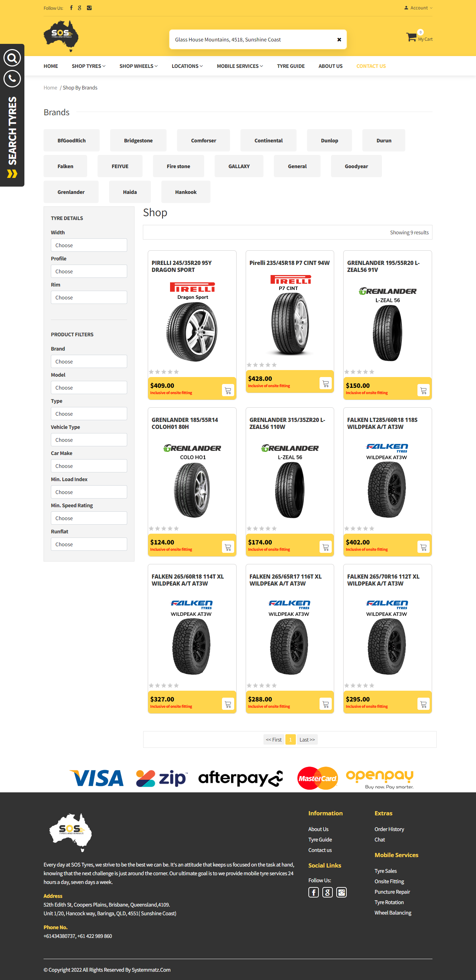Click the search magnifier icon in the sidebar
This screenshot has height=980, width=476.
click(x=12, y=58)
